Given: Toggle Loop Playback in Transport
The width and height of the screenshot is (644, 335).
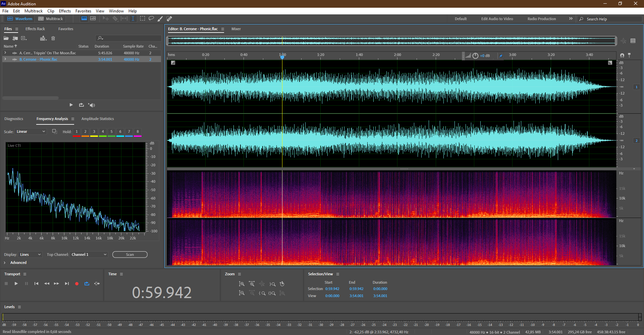Looking at the screenshot, I should [87, 284].
